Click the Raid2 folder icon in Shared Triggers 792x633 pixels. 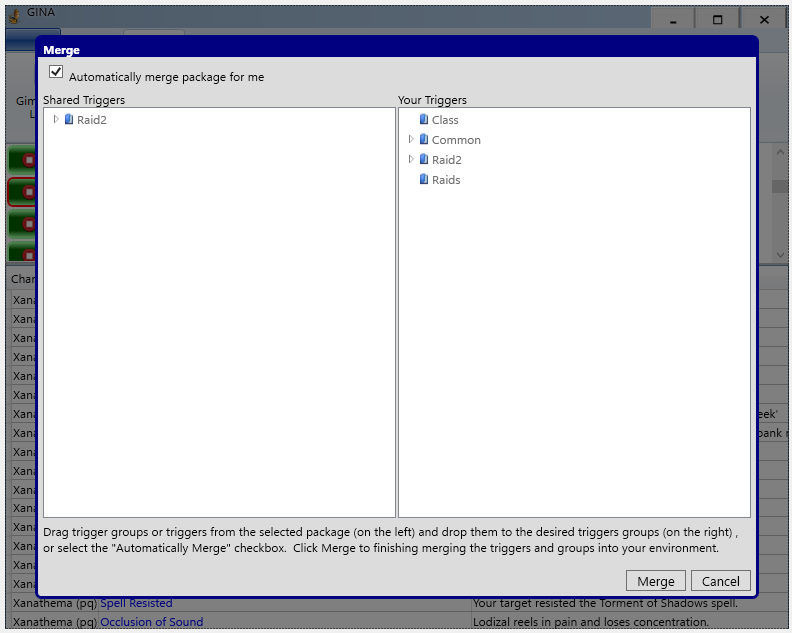pyautogui.click(x=68, y=120)
